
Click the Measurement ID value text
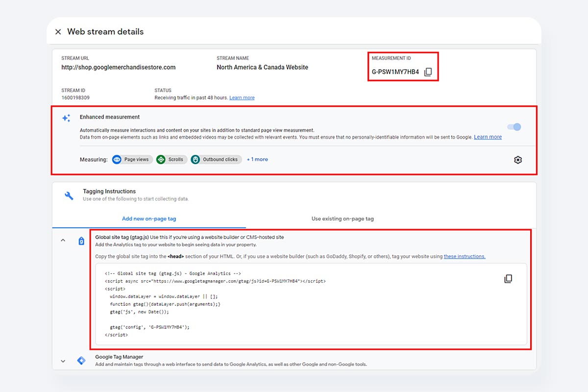click(395, 72)
